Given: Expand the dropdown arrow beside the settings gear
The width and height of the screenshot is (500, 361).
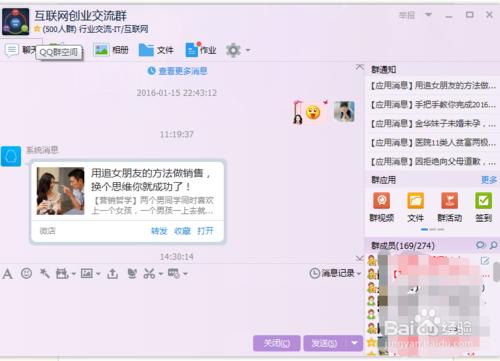Looking at the screenshot, I should click(248, 50).
